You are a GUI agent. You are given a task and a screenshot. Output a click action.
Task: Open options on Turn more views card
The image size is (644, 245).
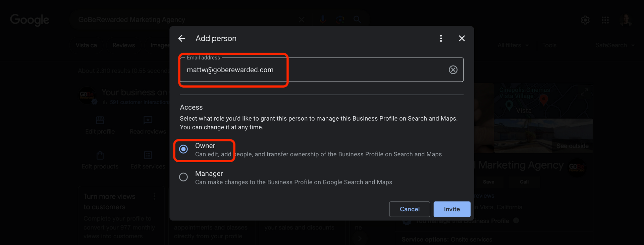click(x=154, y=196)
